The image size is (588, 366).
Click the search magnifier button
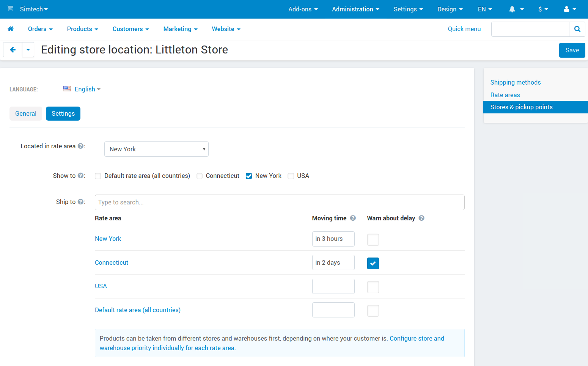[x=577, y=29]
